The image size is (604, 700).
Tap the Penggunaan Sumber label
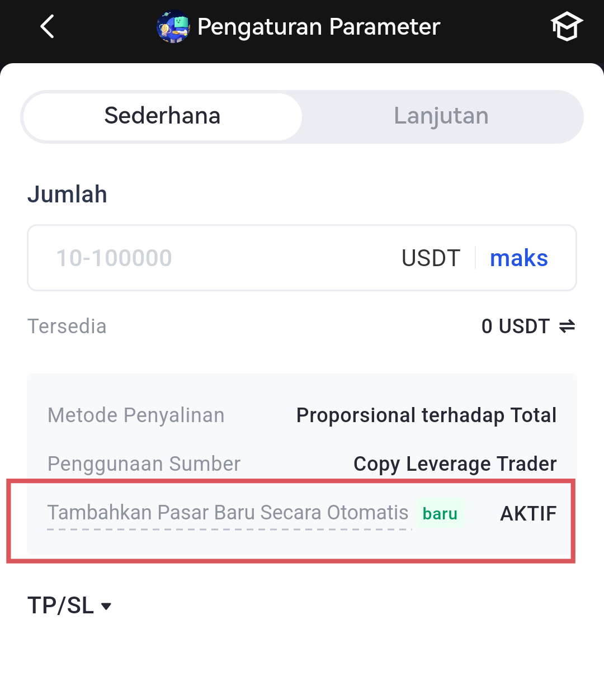(144, 464)
